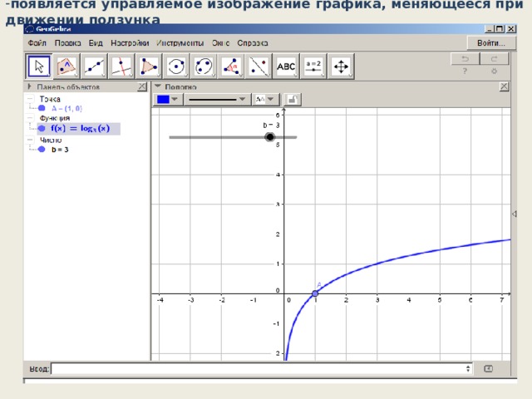
Task: Open the blue color dropdown
Action: (175, 100)
